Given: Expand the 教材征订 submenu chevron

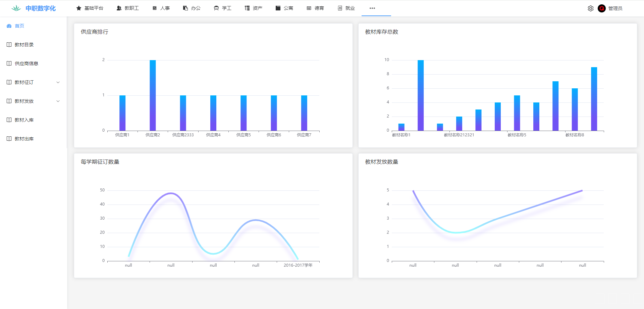Looking at the screenshot, I should point(58,82).
